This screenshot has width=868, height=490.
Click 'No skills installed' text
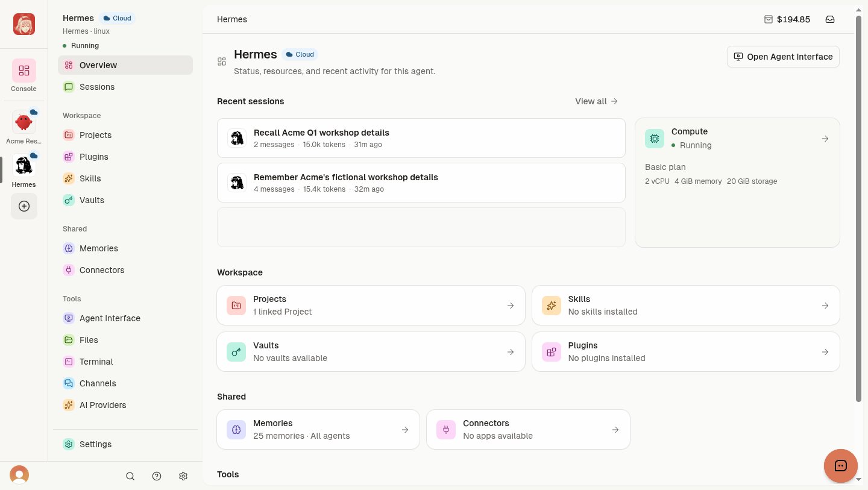tap(603, 312)
